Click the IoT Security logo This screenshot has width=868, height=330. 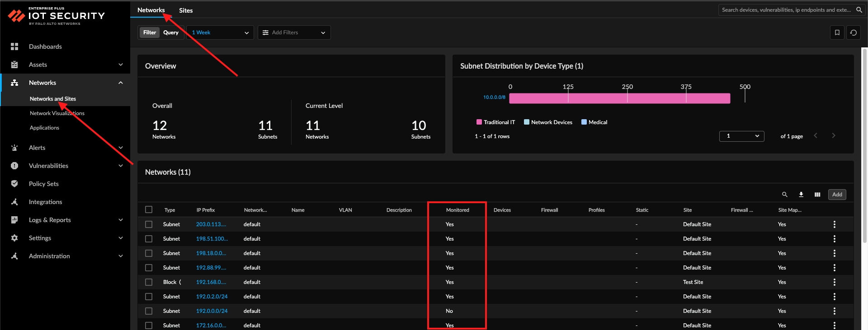56,16
